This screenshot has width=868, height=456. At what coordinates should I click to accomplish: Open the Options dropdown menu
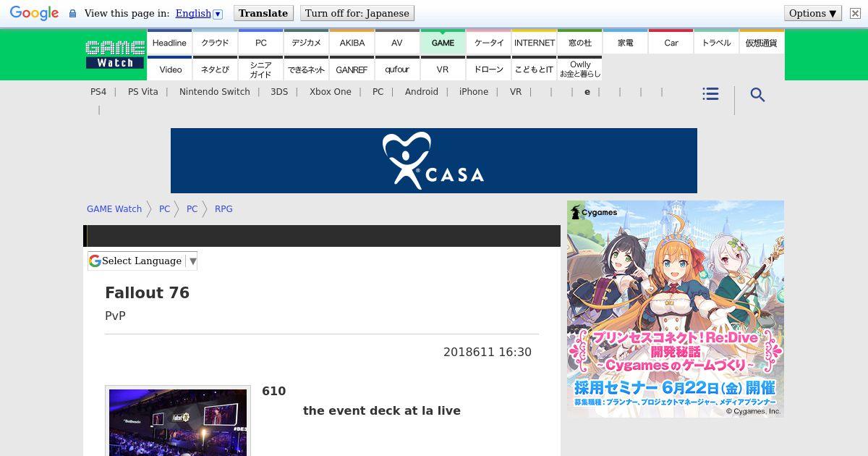coord(813,13)
